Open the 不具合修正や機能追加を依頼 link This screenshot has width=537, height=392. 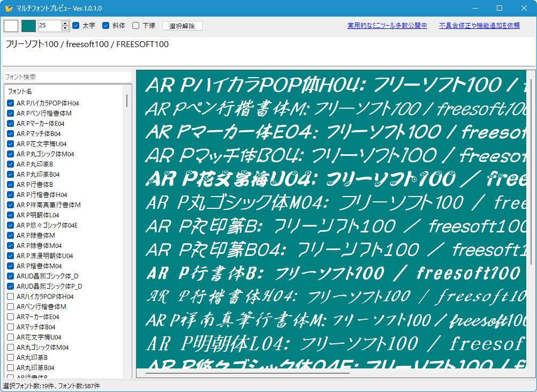(479, 26)
